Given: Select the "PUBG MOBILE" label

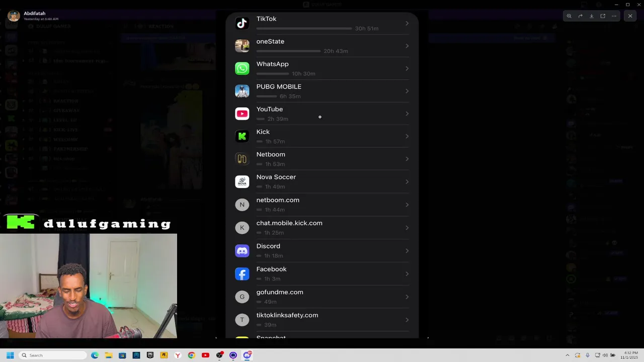Looking at the screenshot, I should [x=279, y=86].
